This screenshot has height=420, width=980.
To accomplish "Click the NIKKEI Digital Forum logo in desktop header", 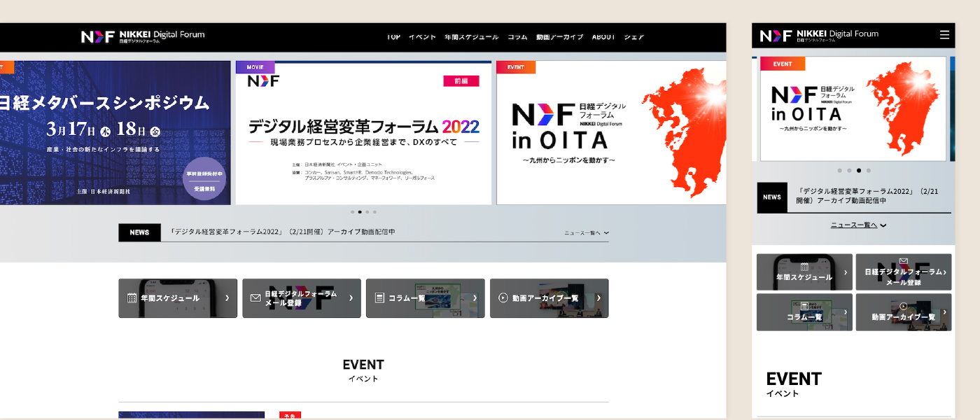I will 143,36.
